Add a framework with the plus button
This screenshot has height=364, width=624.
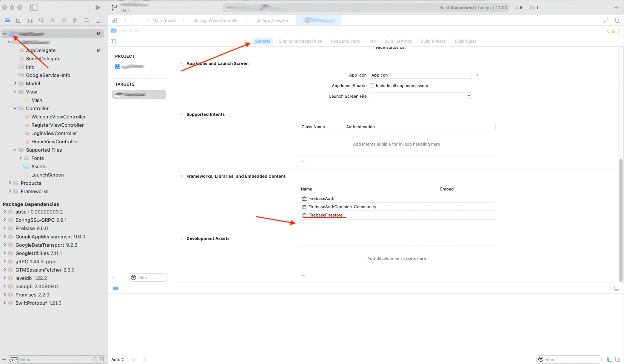pyautogui.click(x=303, y=224)
